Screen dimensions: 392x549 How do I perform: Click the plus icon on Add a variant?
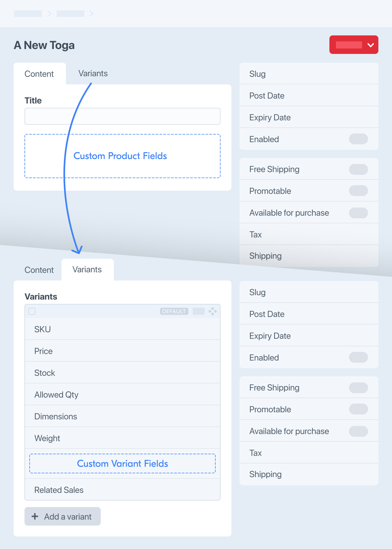coord(35,516)
